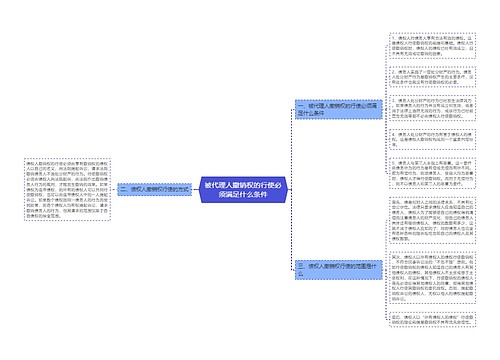The width and height of the screenshot is (500, 360).
Task: Click vertical dashed connector right of central topic
Action: (291, 190)
